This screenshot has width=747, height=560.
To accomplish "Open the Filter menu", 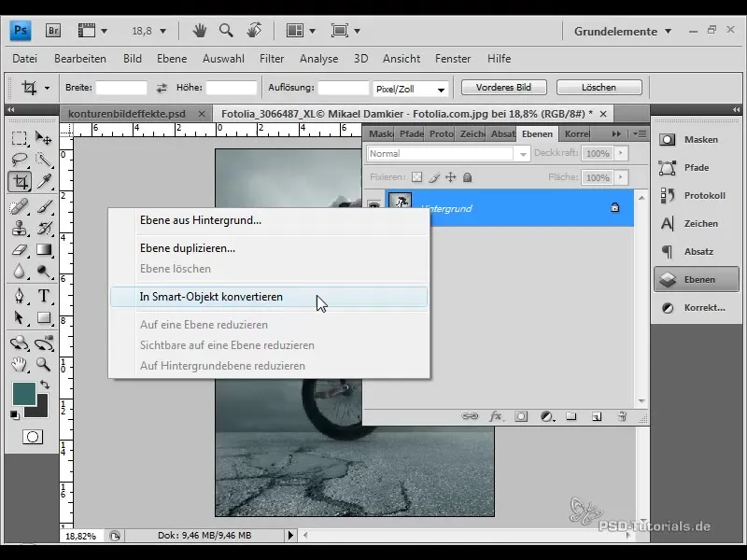I will point(272,59).
